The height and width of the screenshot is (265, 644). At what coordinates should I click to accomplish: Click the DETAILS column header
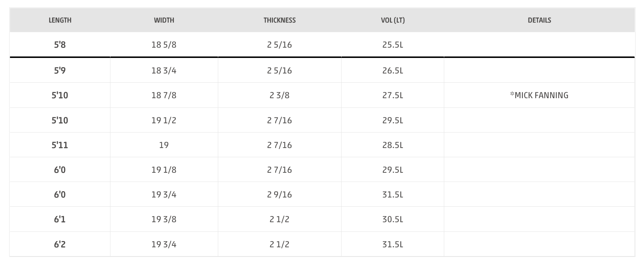539,20
